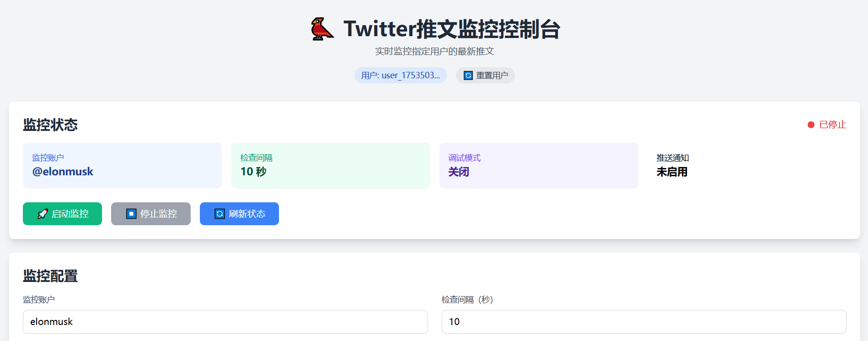Refresh status with 刷新状态 button
The height and width of the screenshot is (341, 868).
[x=239, y=214]
